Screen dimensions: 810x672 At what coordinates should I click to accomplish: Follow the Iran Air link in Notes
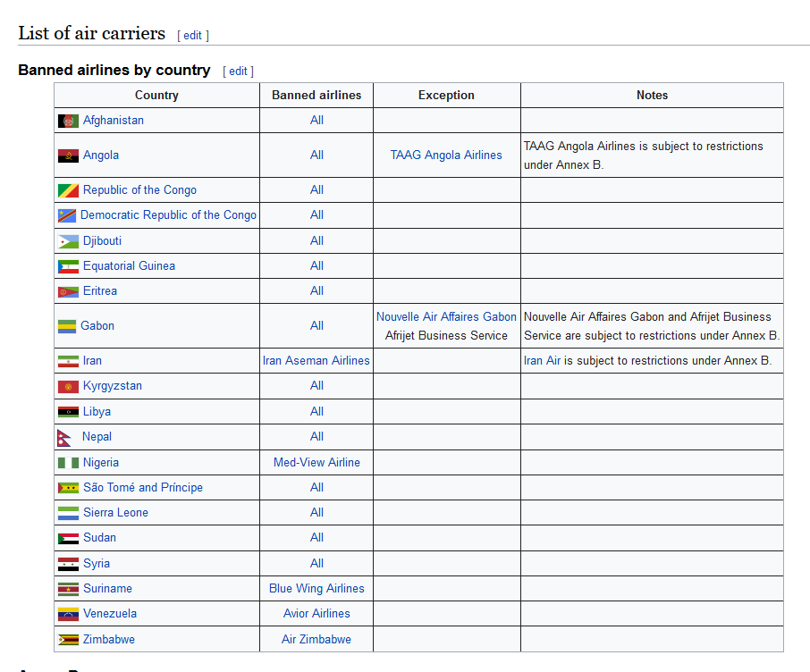pyautogui.click(x=542, y=360)
